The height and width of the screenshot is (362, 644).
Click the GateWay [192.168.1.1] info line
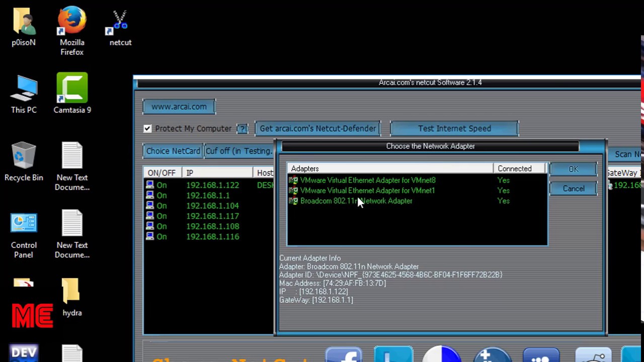[316, 300]
